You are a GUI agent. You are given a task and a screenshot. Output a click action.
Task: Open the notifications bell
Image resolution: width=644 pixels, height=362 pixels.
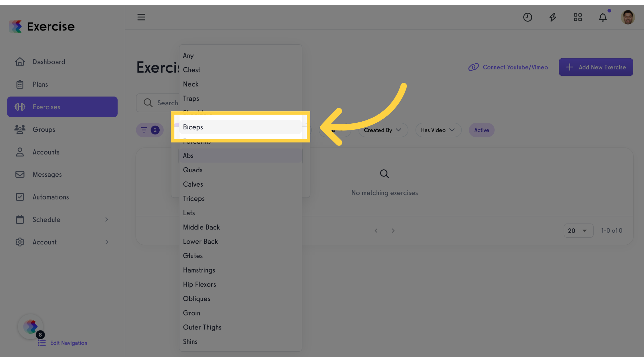[x=603, y=17]
